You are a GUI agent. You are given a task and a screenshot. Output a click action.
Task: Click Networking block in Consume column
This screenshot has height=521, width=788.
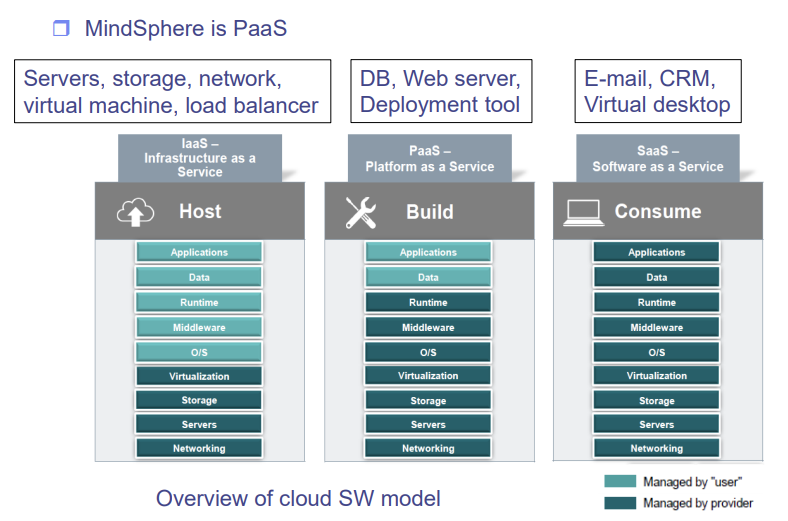656,448
